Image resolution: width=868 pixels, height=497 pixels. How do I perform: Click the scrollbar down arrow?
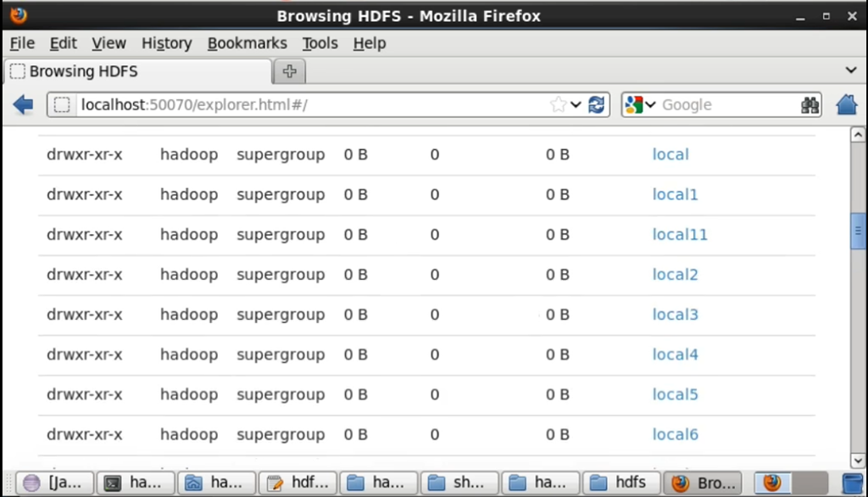coord(858,461)
